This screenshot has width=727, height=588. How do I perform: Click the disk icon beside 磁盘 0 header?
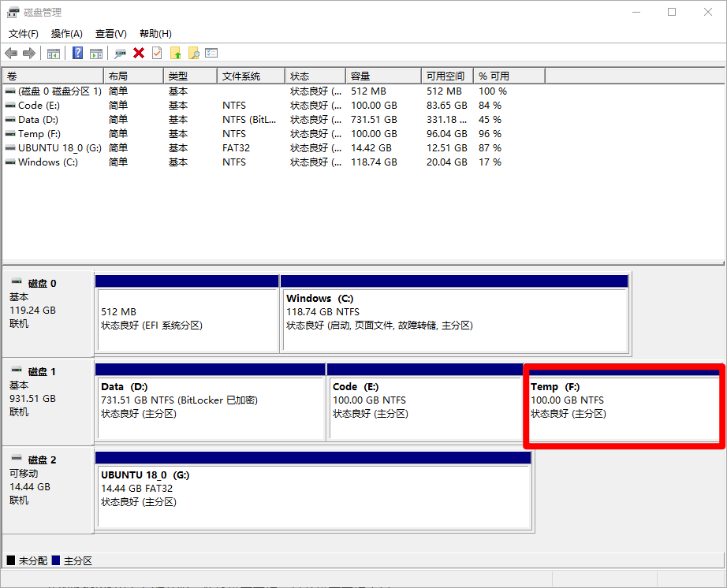click(x=17, y=281)
